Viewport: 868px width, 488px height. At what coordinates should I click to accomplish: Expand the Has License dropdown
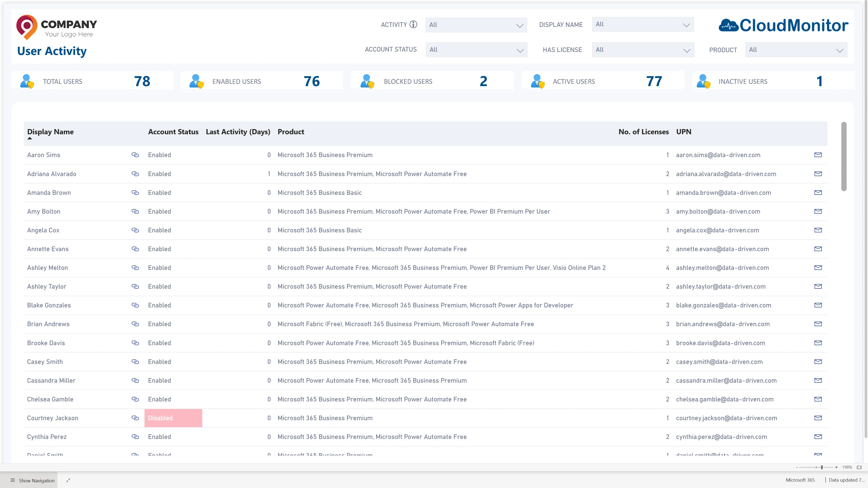tap(643, 50)
